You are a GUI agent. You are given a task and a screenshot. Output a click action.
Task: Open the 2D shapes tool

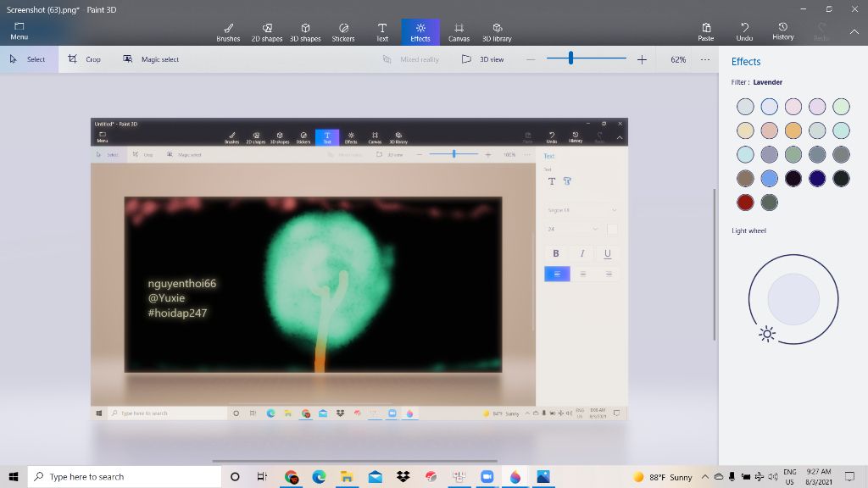[267, 32]
